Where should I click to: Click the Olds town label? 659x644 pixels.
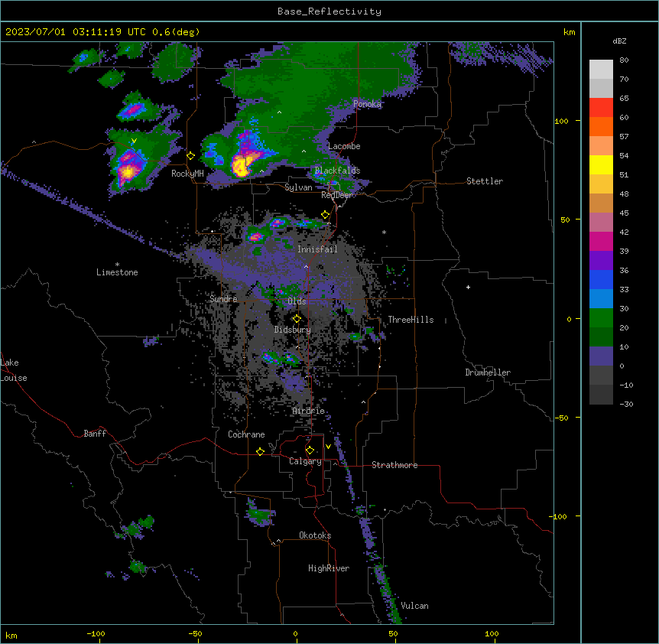[297, 301]
